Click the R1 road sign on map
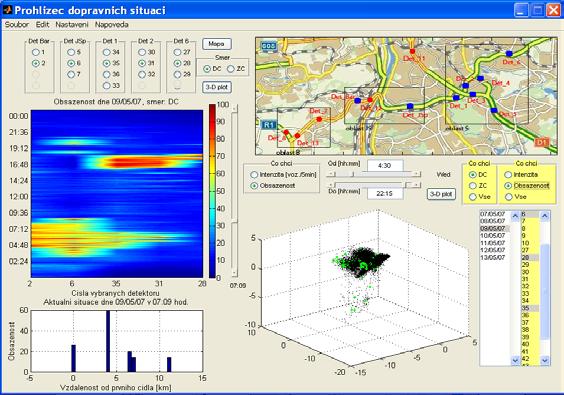The height and width of the screenshot is (395, 564). 268,125
